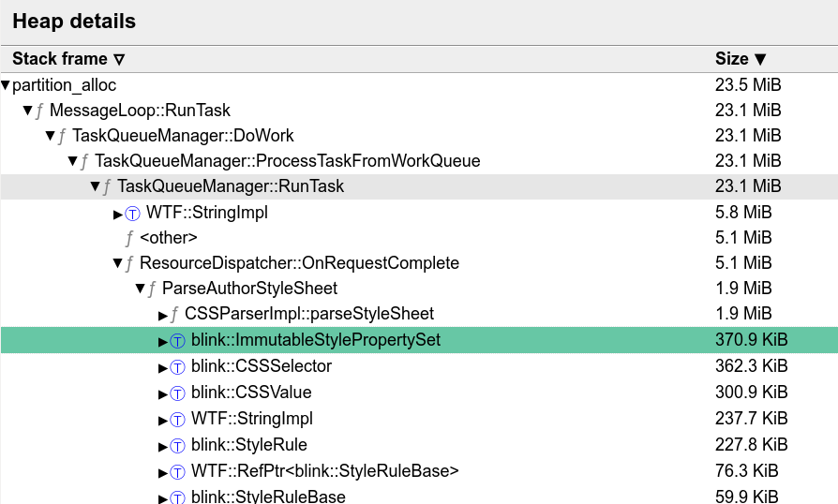Select the MessageLoop::RunTask row label
838x504 pixels.
pyautogui.click(x=140, y=110)
